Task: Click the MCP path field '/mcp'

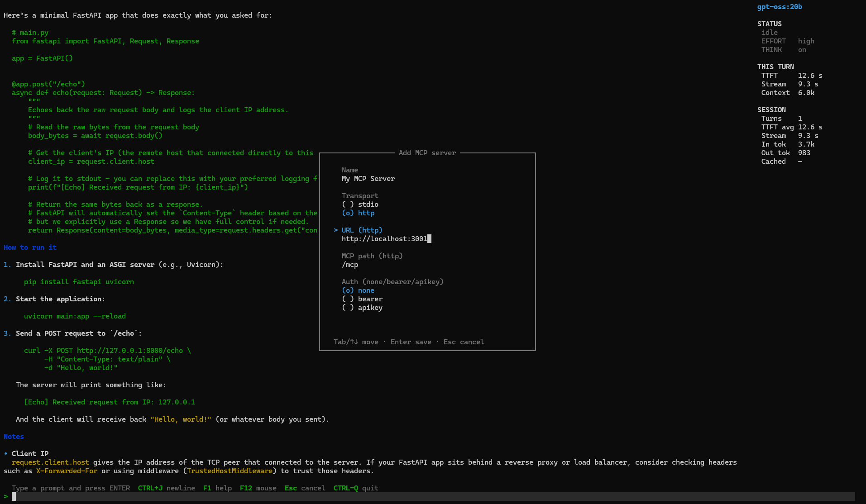Action: (x=350, y=265)
